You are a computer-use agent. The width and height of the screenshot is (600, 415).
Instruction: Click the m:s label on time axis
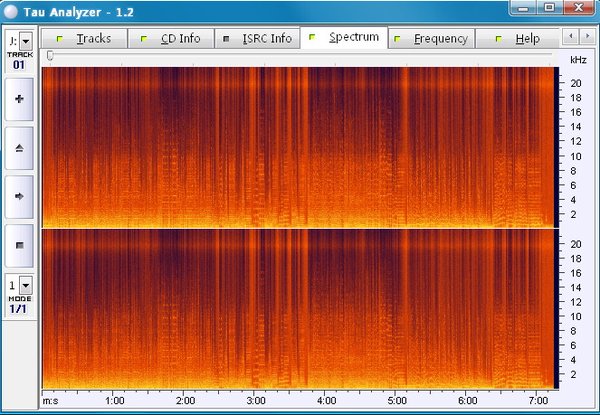click(x=51, y=401)
